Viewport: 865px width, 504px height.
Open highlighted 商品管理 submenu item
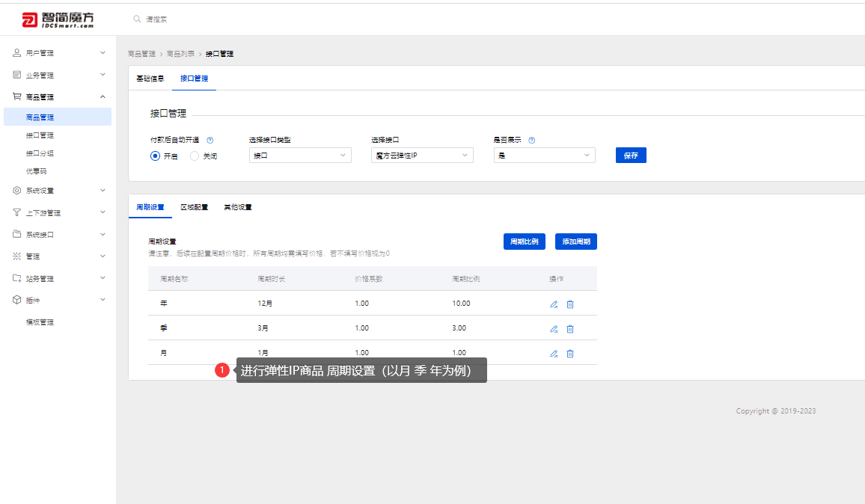point(58,117)
